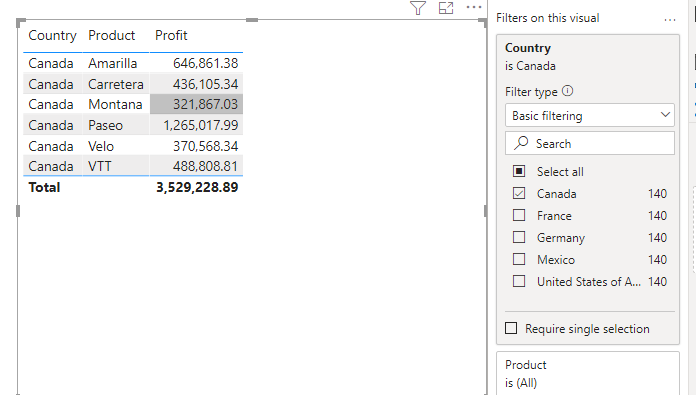This screenshot has height=395, width=696.
Task: Uncheck the Canada filter checkbox
Action: [519, 194]
